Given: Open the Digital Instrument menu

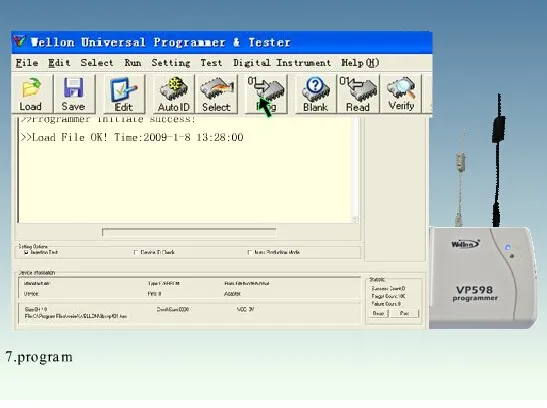Looking at the screenshot, I should 282,63.
